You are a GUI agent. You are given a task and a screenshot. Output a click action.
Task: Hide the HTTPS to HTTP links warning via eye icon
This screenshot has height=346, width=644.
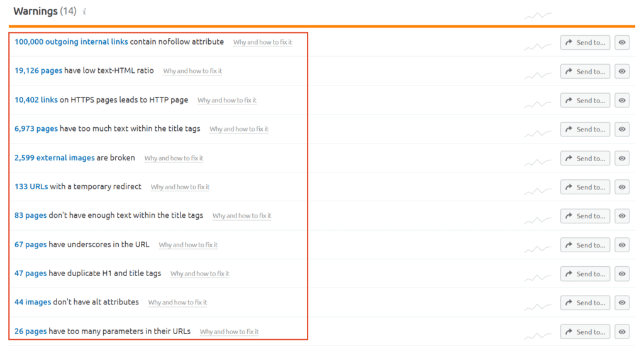[x=622, y=100]
